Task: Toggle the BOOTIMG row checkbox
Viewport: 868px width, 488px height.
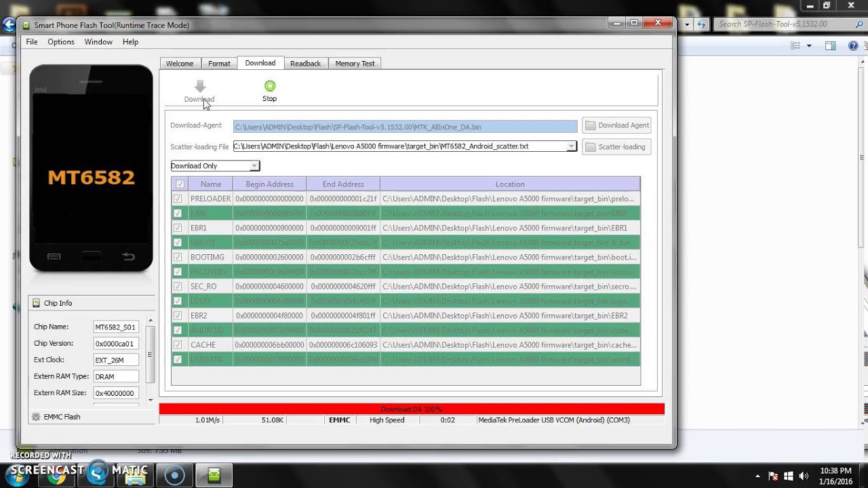Action: click(x=178, y=257)
